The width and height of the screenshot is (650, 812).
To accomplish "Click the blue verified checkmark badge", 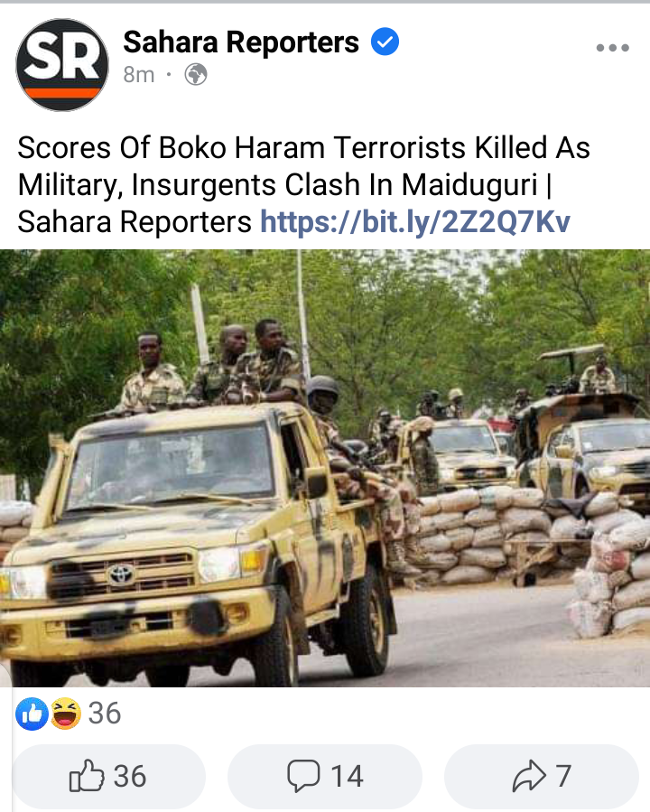I will point(385,42).
